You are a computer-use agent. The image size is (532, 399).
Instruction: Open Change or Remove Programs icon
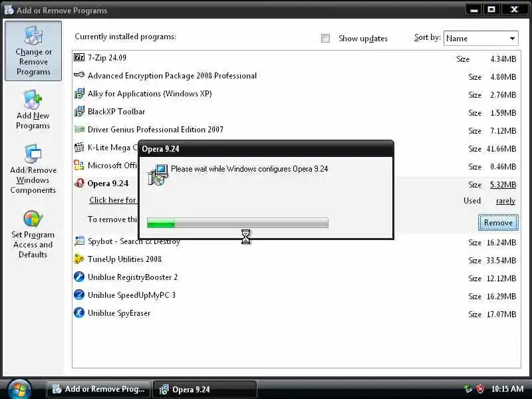(x=33, y=35)
